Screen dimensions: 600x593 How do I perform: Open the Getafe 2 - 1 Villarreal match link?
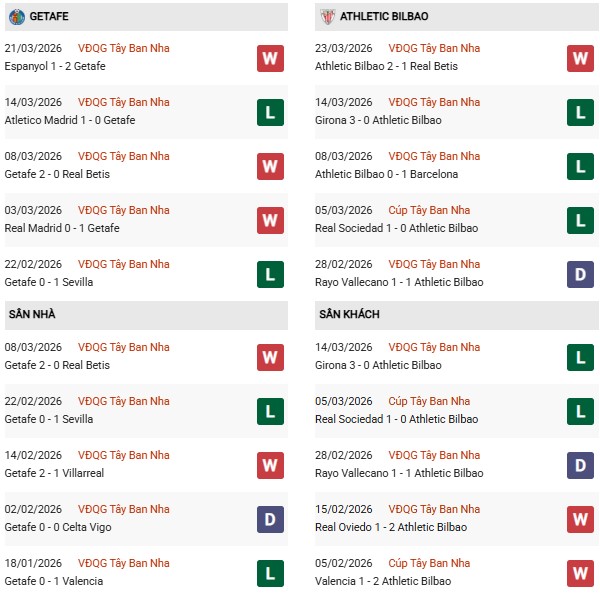54,473
